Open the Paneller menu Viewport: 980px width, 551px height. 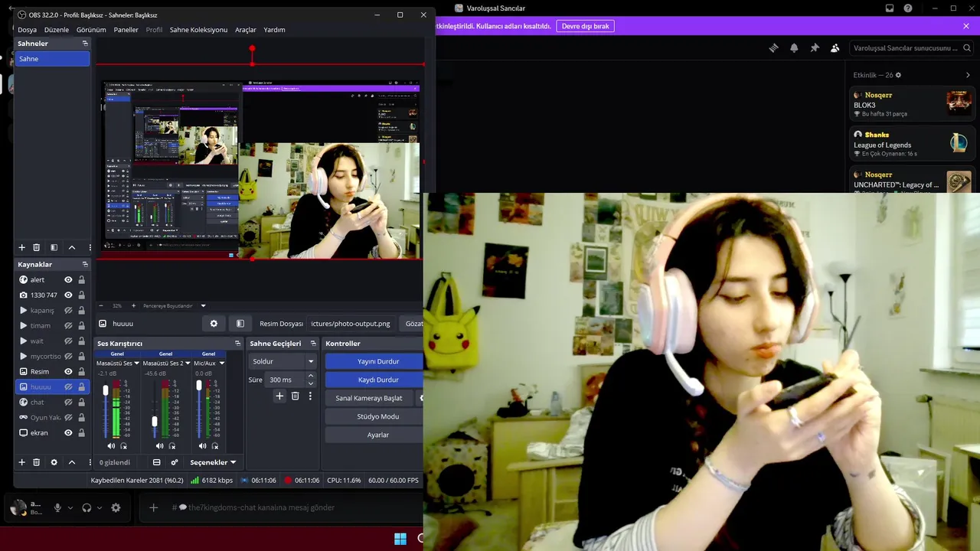(126, 30)
